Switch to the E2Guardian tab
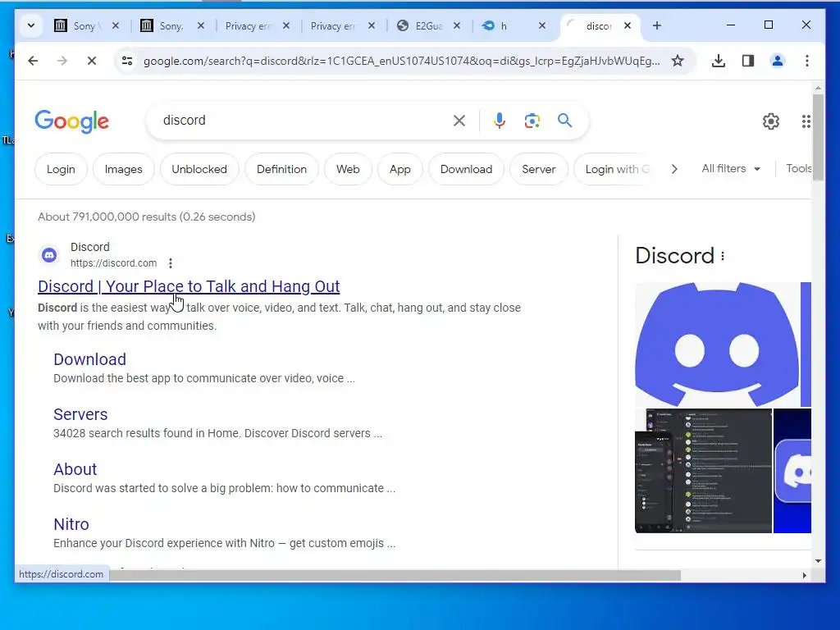This screenshot has height=630, width=840. [428, 25]
